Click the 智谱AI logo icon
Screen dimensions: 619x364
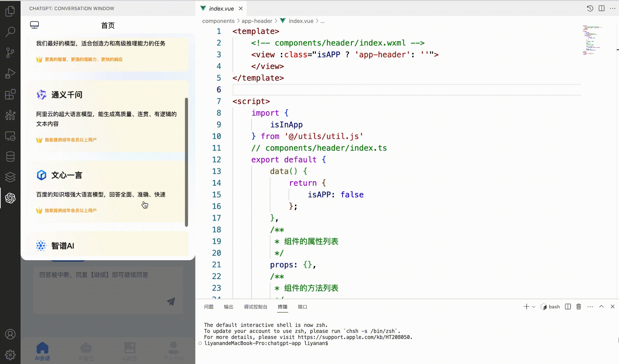click(41, 246)
